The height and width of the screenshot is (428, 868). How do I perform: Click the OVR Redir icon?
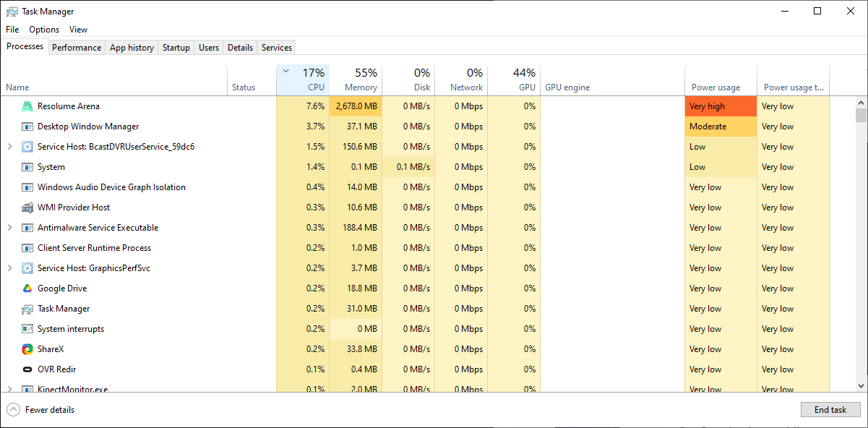pyautogui.click(x=27, y=369)
